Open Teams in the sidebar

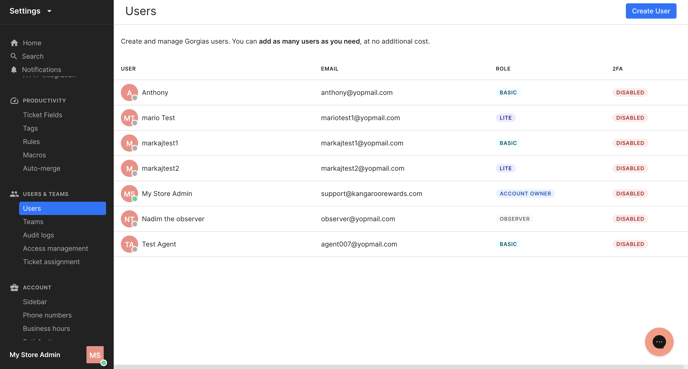33,222
